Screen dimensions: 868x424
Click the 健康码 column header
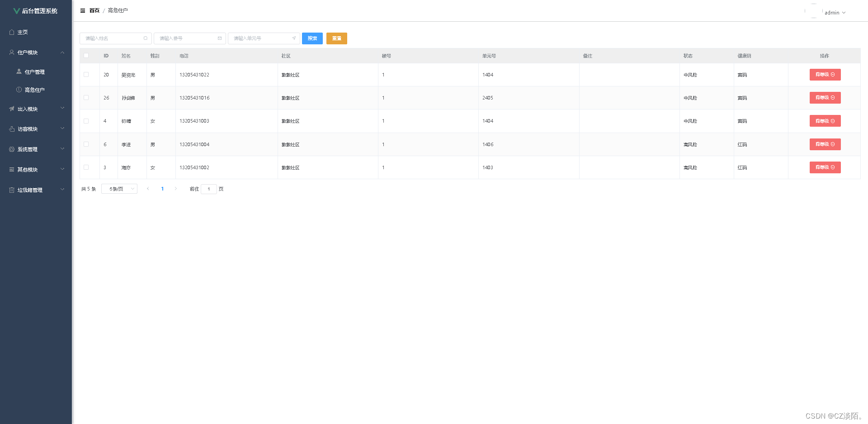coord(744,56)
